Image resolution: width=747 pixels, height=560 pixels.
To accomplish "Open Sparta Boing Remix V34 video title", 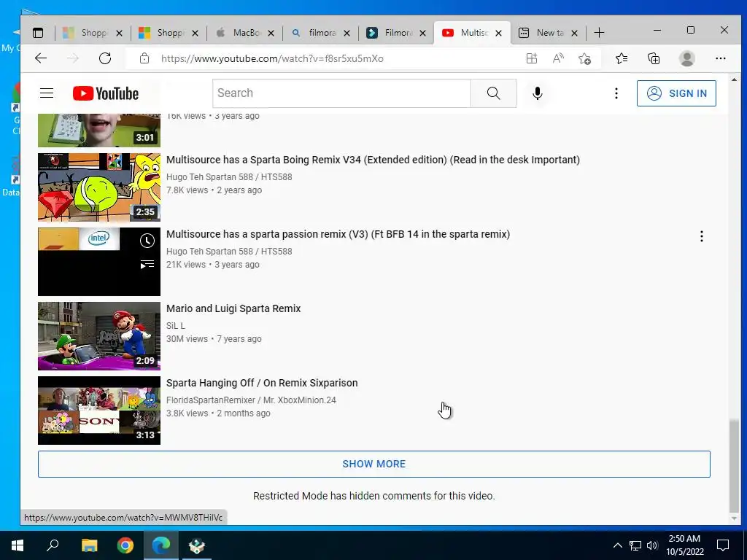I will [x=373, y=160].
